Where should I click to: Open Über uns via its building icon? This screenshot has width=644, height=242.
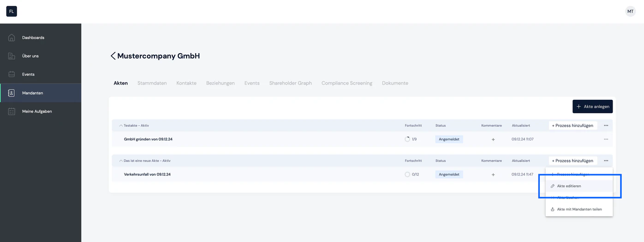click(12, 56)
